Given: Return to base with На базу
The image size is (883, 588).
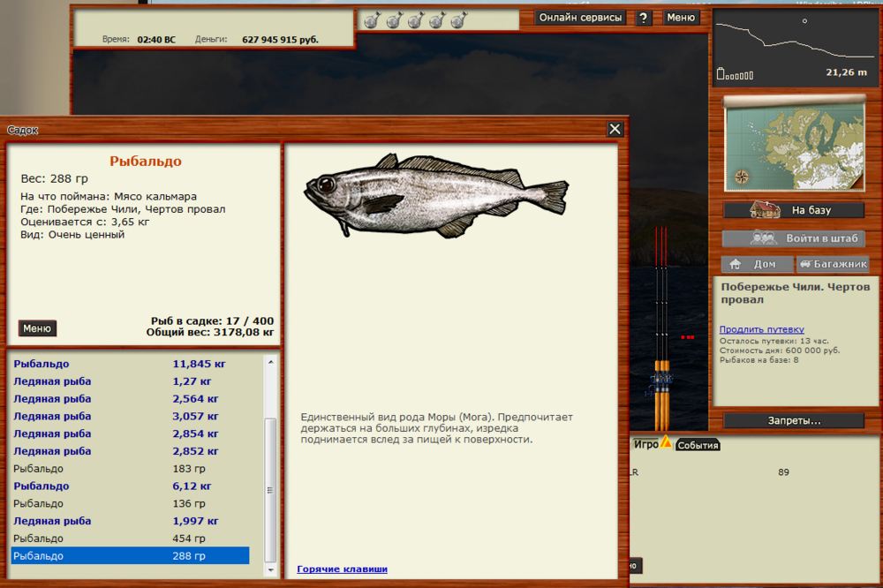Looking at the screenshot, I should click(x=793, y=210).
